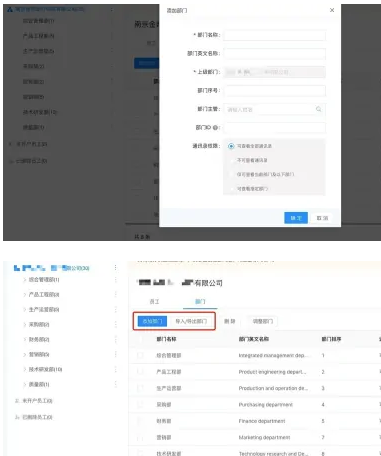Tick the checkbox for Purchasing department row
The width and height of the screenshot is (381, 456).
[x=140, y=404]
